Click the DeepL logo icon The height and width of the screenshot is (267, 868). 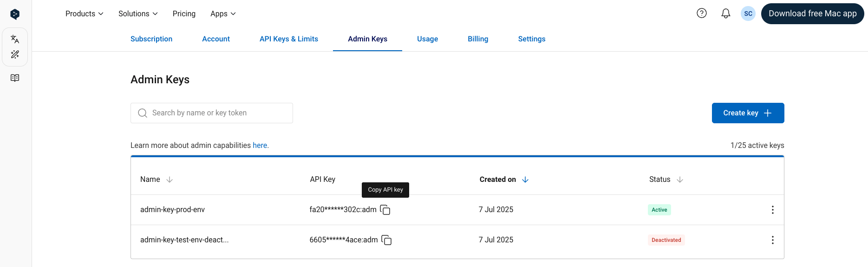15,14
